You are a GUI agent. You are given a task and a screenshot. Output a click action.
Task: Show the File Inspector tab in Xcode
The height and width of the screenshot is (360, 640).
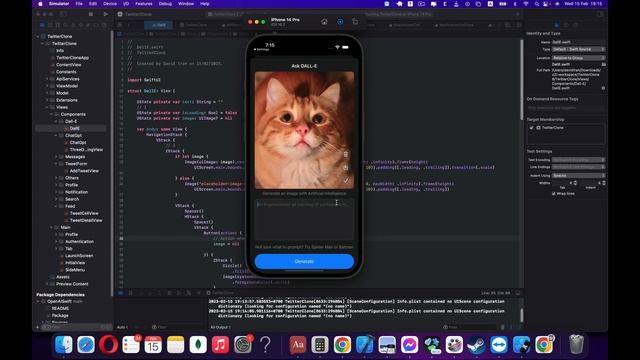coord(556,25)
